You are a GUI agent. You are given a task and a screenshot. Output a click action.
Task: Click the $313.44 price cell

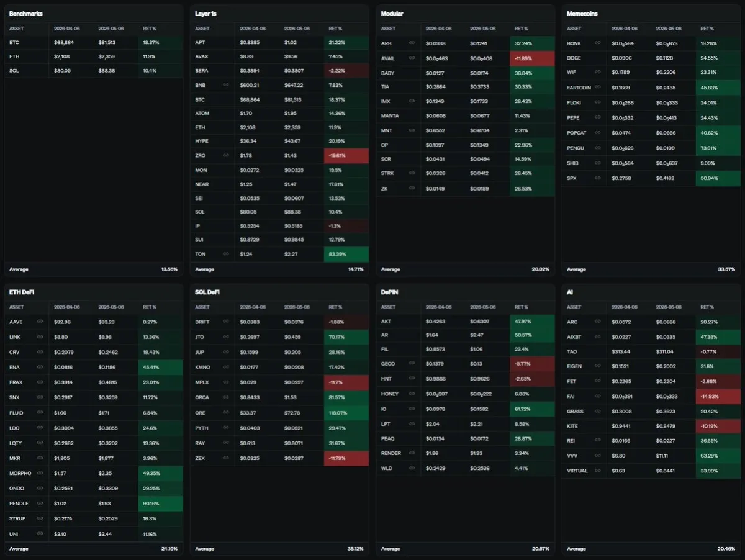coord(621,351)
